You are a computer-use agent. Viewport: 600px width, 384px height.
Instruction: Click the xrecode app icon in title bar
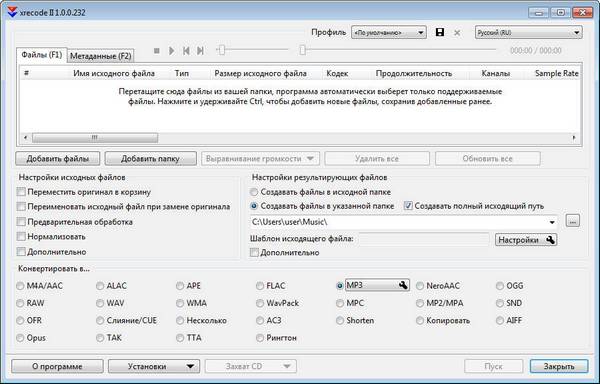(x=12, y=13)
